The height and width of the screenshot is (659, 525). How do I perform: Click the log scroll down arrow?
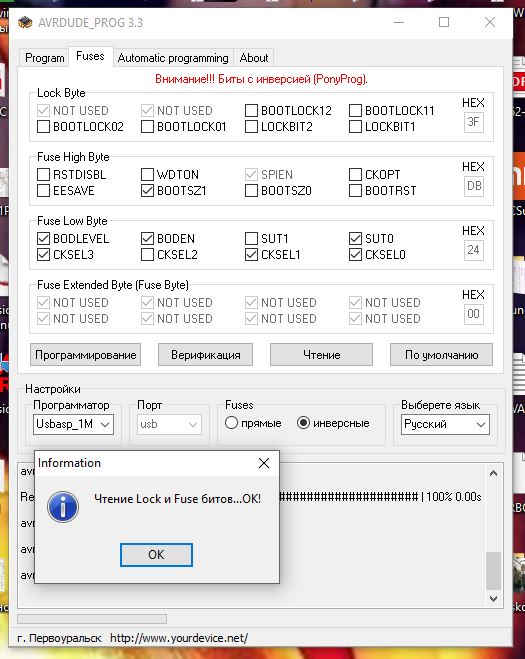pos(493,598)
